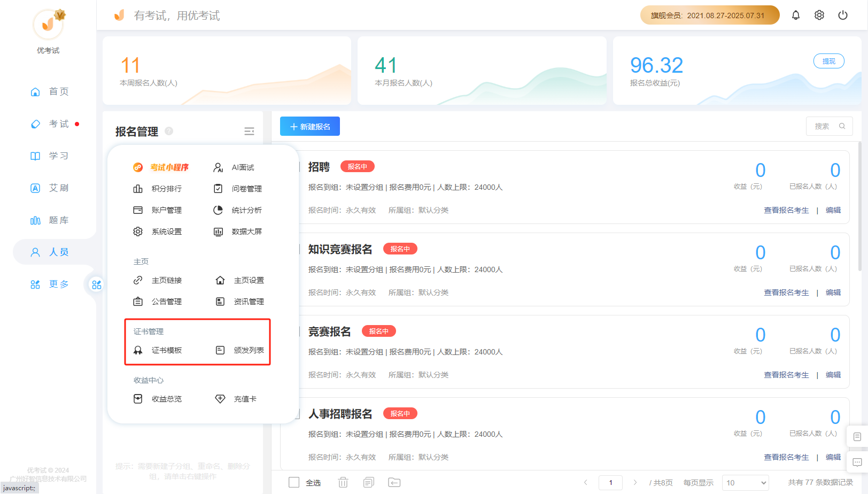Click the page number input field
The height and width of the screenshot is (494, 868).
point(610,482)
